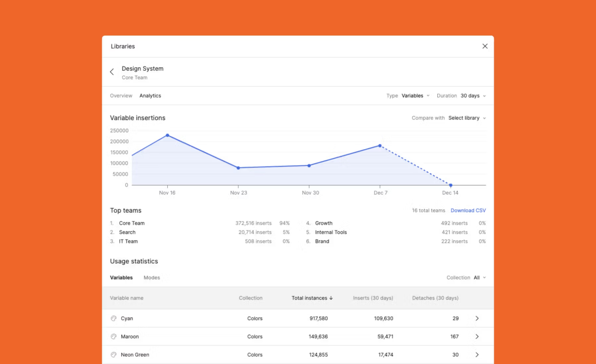
Task: Close the Libraries dialog
Action: [485, 46]
